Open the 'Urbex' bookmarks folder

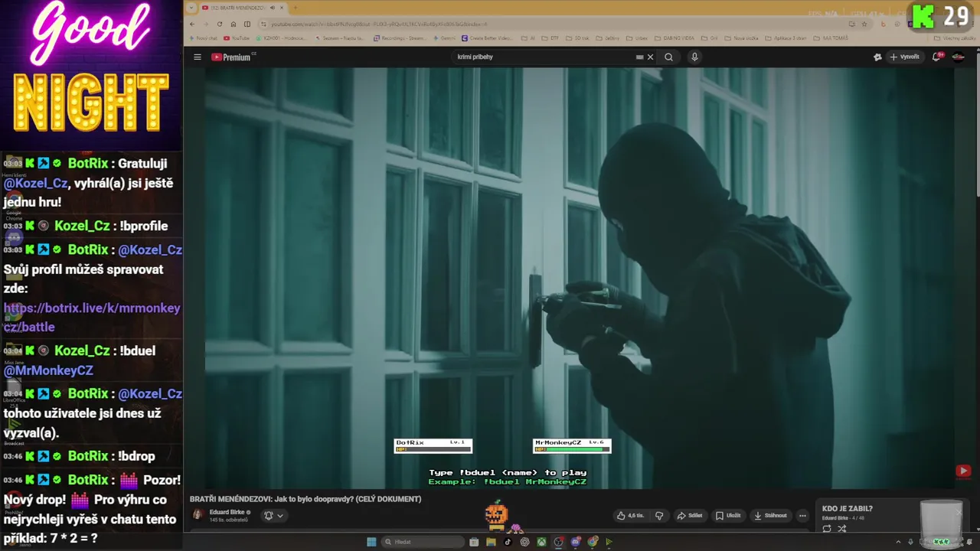pyautogui.click(x=637, y=38)
